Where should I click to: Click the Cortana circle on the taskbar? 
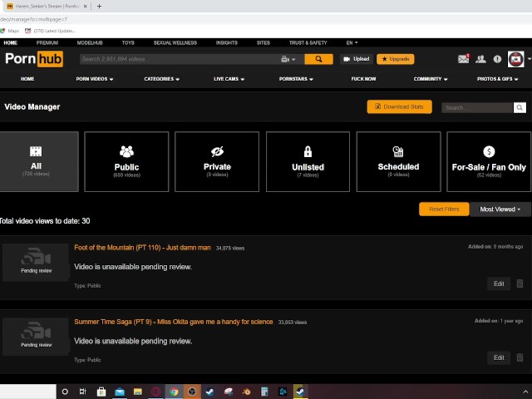(65, 392)
